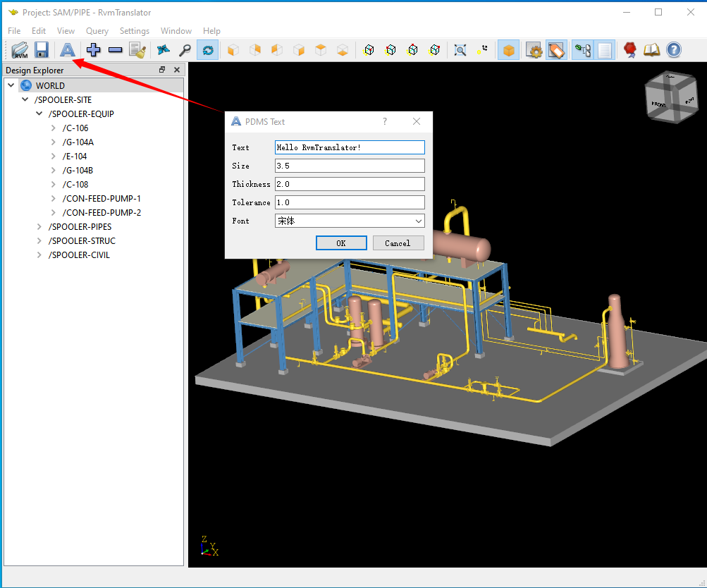Expand the /SPOOLER-CIVIL node
707x588 pixels.
39,255
